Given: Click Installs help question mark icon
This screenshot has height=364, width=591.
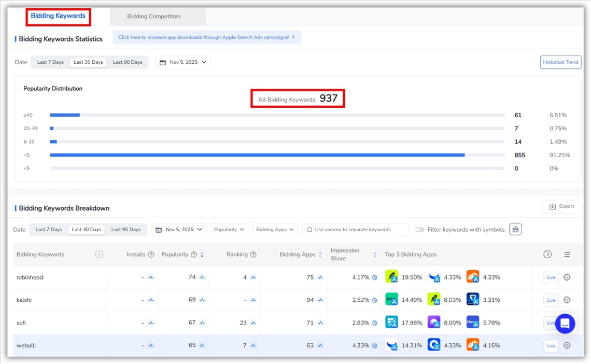Looking at the screenshot, I should coord(151,255).
